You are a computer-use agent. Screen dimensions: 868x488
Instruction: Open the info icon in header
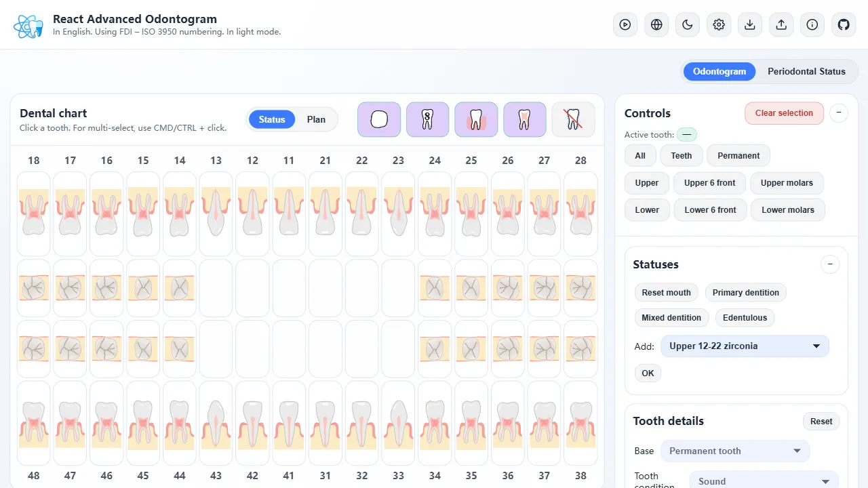[812, 25]
